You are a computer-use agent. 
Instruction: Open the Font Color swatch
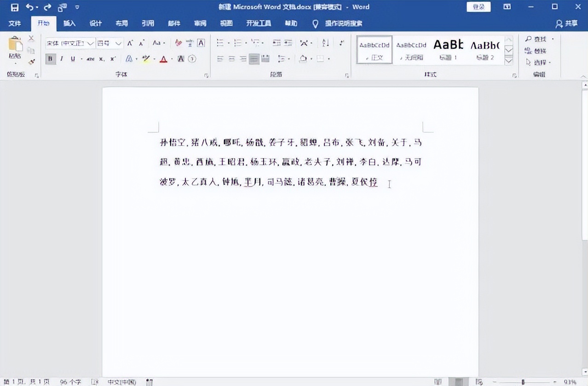click(164, 59)
